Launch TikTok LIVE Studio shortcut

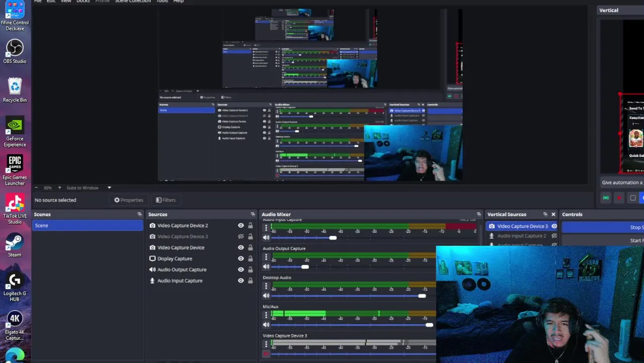(x=15, y=209)
